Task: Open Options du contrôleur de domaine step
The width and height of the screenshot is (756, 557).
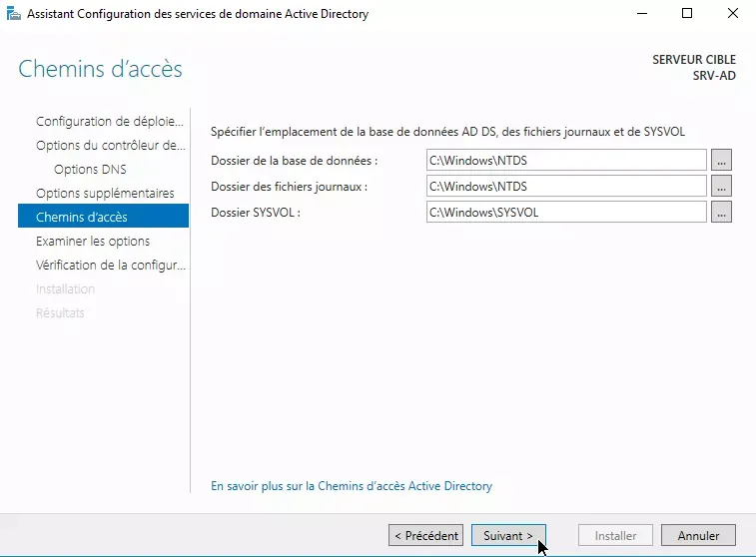Action: (x=110, y=146)
